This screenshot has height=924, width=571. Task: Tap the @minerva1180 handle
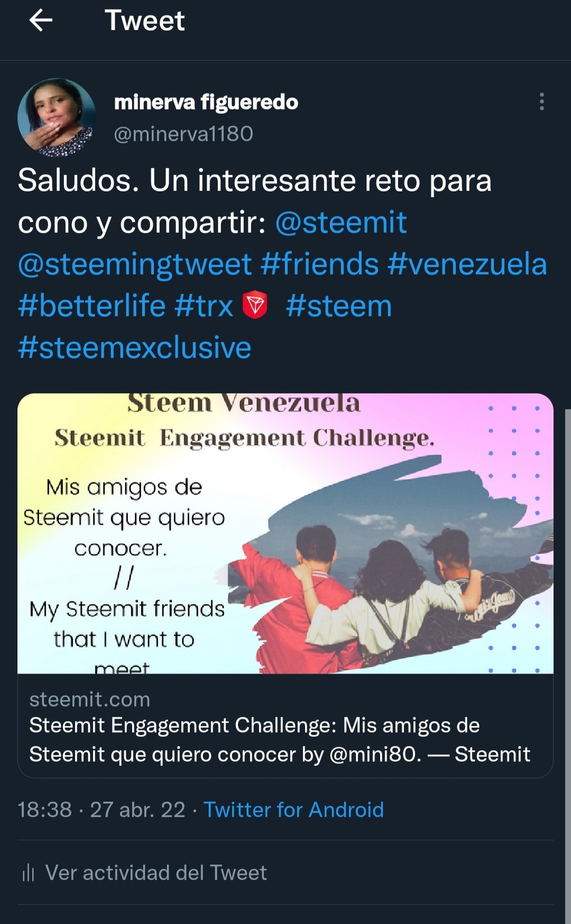tap(183, 134)
